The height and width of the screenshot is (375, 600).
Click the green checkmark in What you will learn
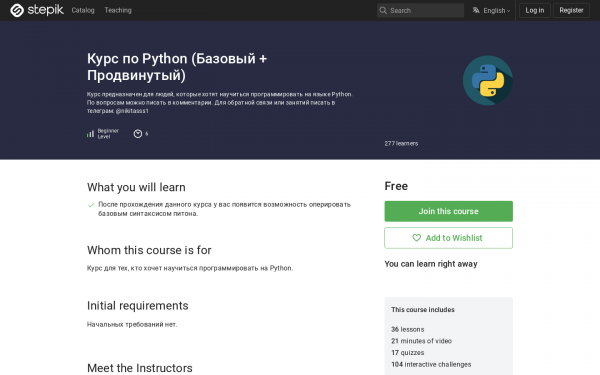tap(91, 205)
